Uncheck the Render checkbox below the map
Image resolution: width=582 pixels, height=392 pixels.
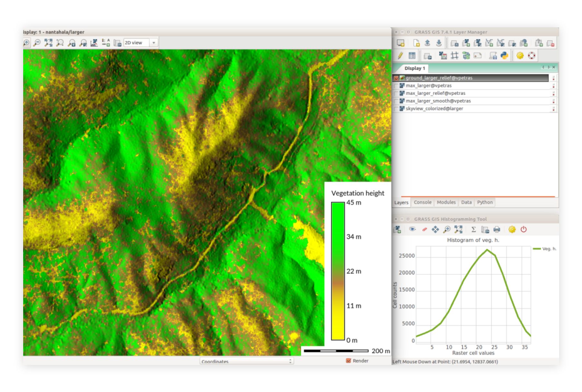[x=348, y=361]
